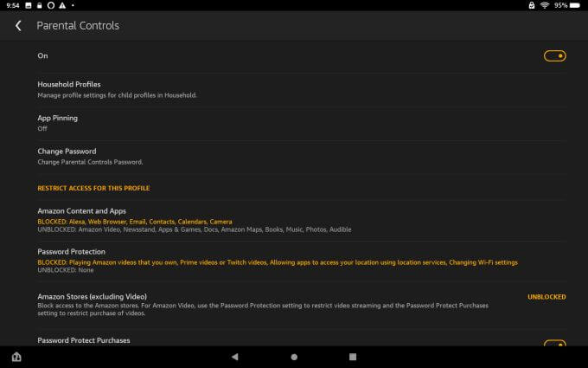This screenshot has height=368, width=588.
Task: Tap the UNBLOCKED status for Amazon Stores
Action: pos(546,297)
